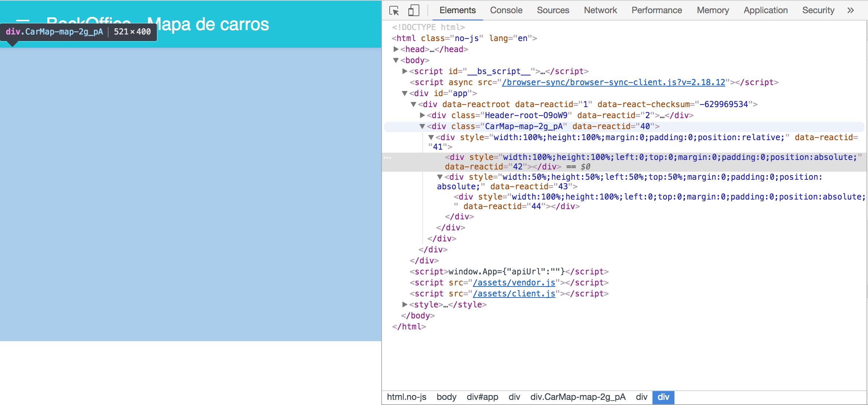Screen dimensions: 868x405
Task: Open the Sources tab
Action: tap(553, 10)
